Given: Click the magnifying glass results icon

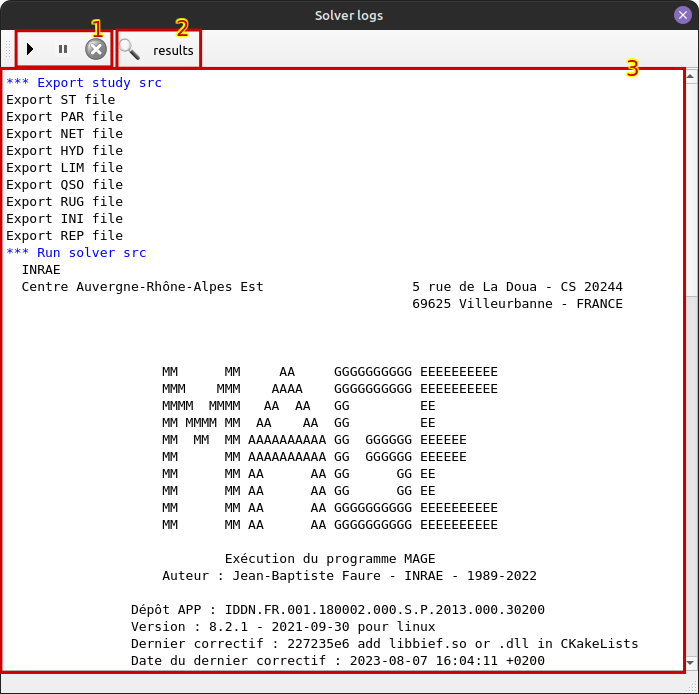Looking at the screenshot, I should click(129, 49).
